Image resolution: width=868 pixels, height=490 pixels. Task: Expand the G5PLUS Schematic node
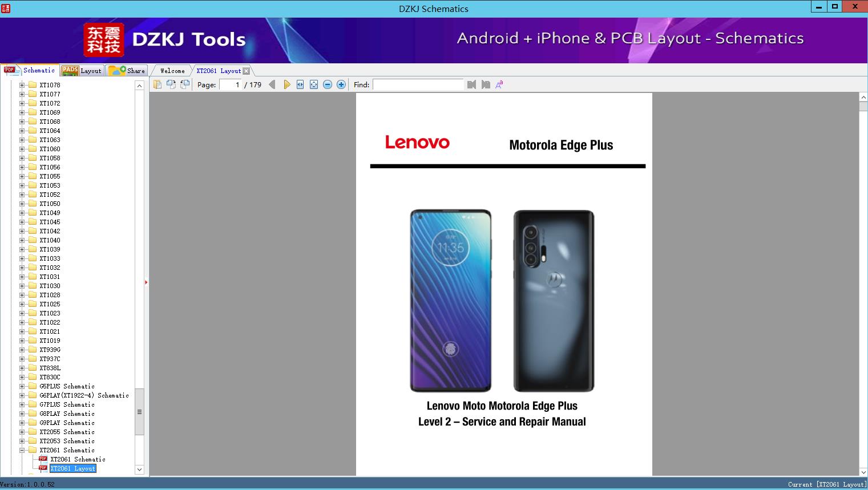click(x=22, y=386)
